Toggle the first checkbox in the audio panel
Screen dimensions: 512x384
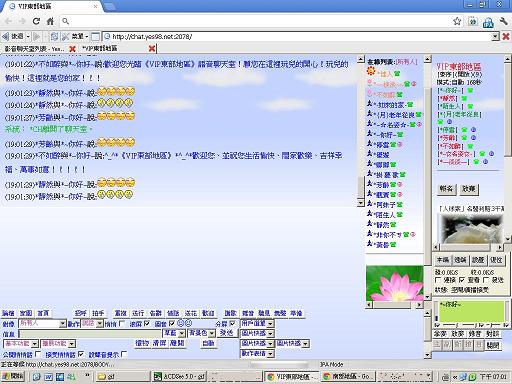(x=438, y=280)
